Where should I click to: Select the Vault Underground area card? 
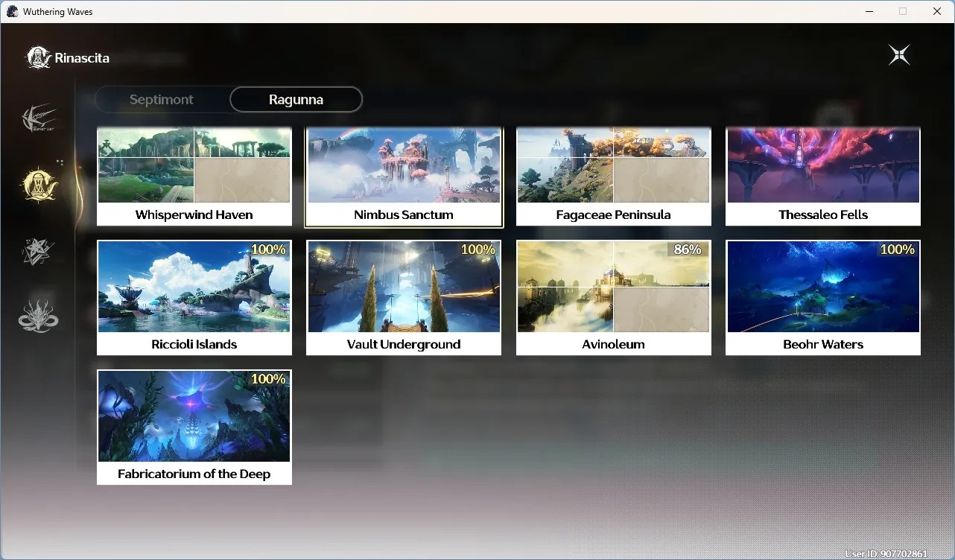[x=404, y=297]
